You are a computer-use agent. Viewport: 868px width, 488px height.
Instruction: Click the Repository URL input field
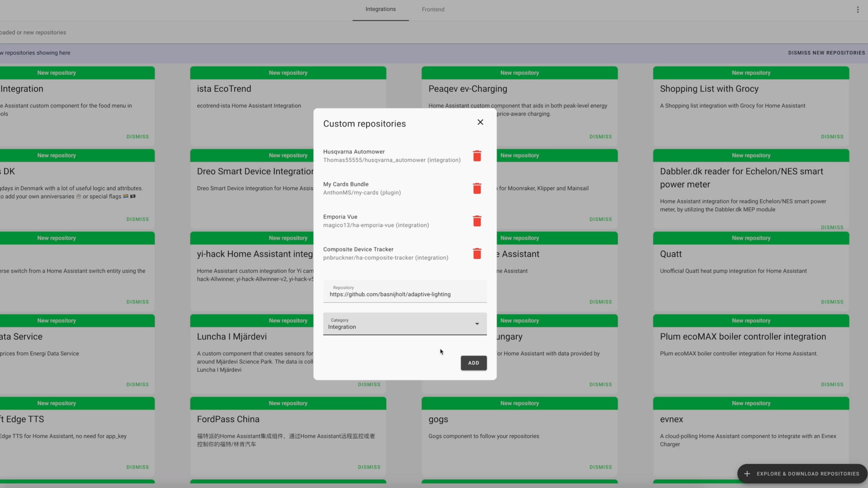click(x=404, y=294)
